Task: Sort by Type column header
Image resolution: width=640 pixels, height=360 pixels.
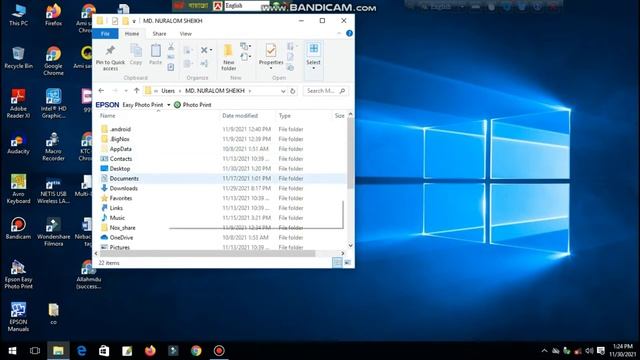Action: tap(284, 116)
